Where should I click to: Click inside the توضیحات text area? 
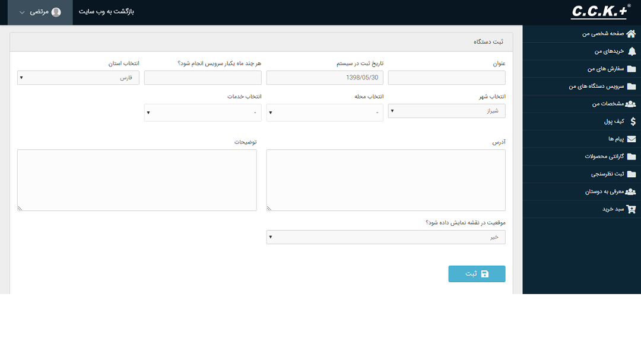pyautogui.click(x=137, y=180)
